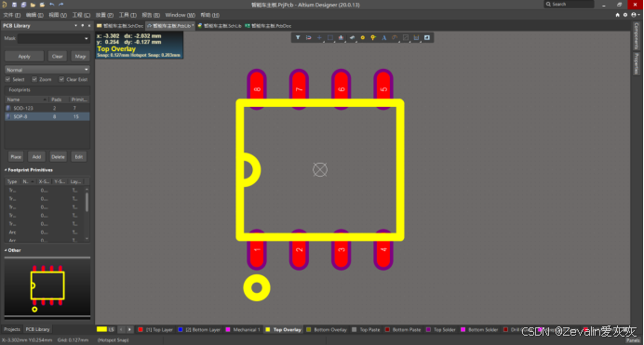Open the user account icon menu
Viewport: 644px width, 345px height.
point(635,15)
